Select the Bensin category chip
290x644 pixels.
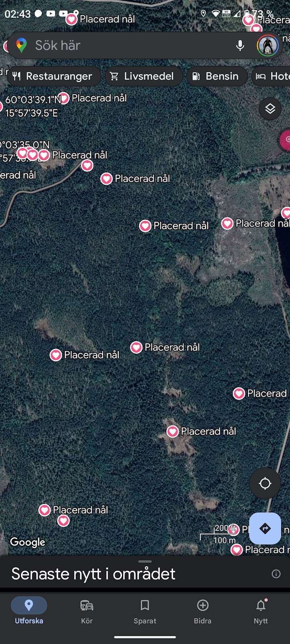click(217, 76)
